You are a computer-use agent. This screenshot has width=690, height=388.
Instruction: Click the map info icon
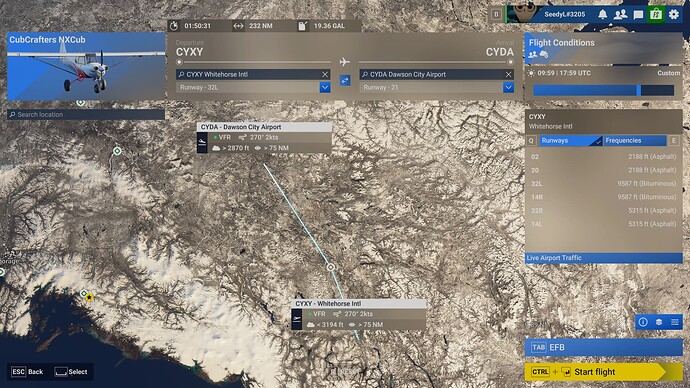[x=643, y=322]
